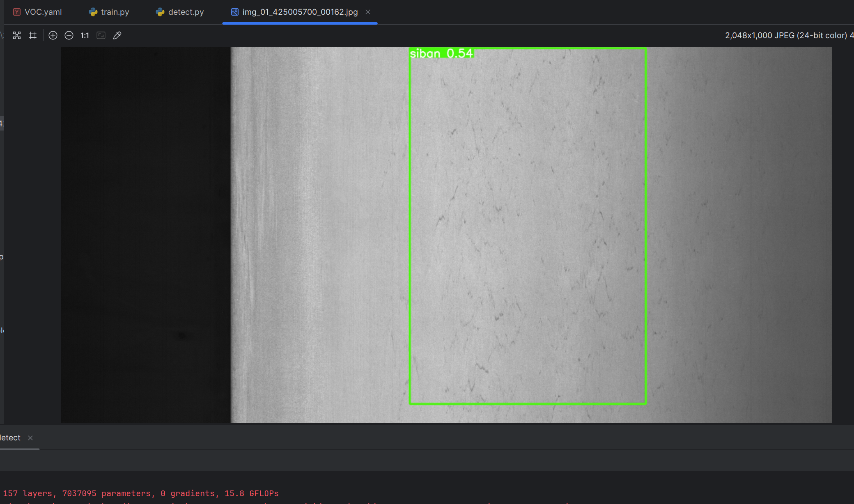This screenshot has height=504, width=854.
Task: Close the detect run tab
Action: click(30, 438)
